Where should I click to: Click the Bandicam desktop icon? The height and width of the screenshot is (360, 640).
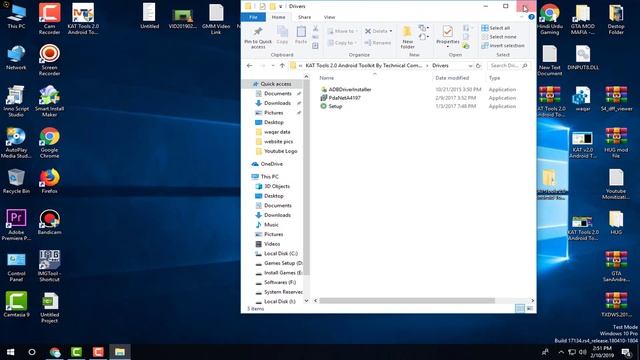49,222
